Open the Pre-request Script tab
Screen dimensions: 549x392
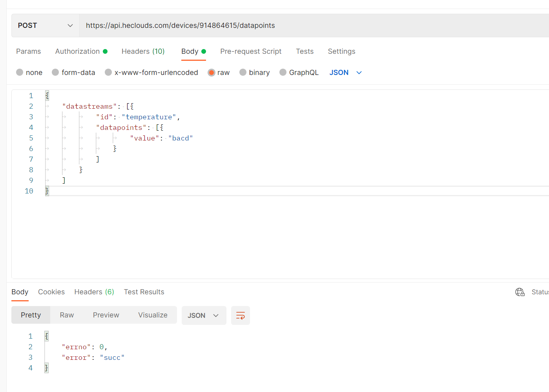point(251,51)
